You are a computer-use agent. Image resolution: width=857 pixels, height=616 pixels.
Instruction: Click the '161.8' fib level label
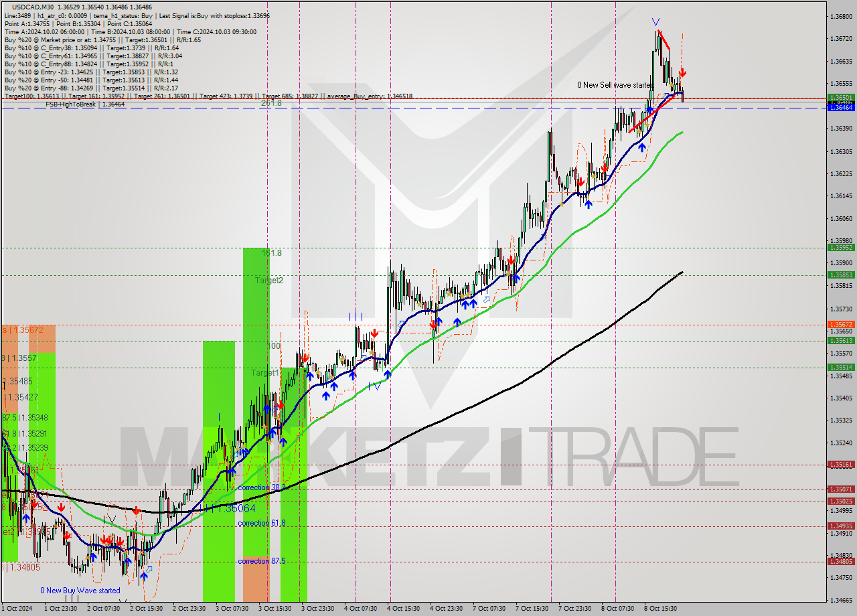tap(271, 253)
